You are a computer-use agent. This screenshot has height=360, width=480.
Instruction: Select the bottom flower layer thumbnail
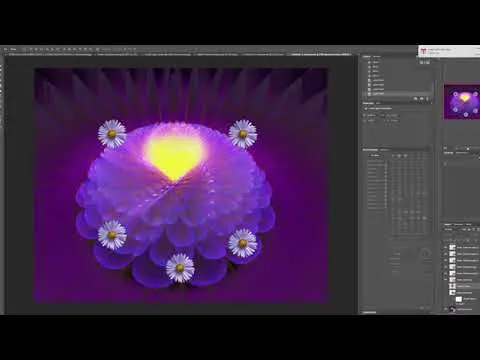(x=452, y=309)
